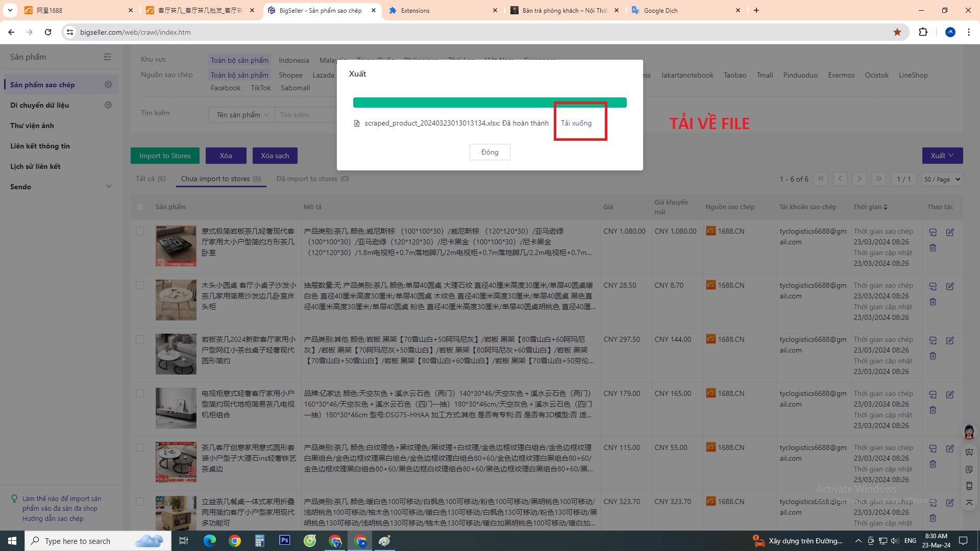Bookmark star icon in address bar
The width and height of the screenshot is (980, 551).
897,32
